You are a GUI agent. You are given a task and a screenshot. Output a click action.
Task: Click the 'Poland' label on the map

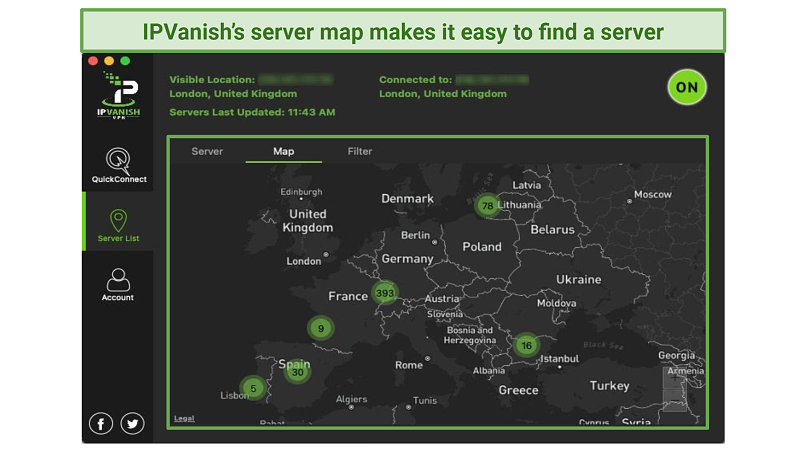482,247
